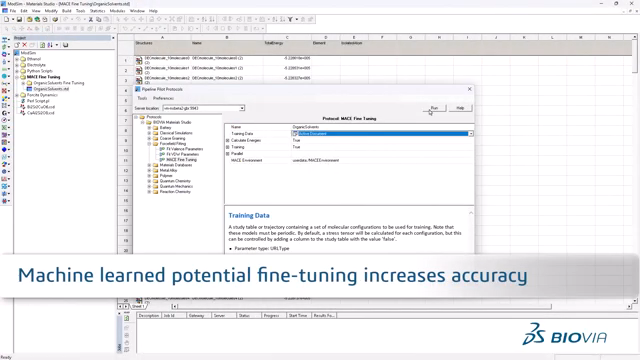Click the Perl Script.pl file icon

click(23, 101)
